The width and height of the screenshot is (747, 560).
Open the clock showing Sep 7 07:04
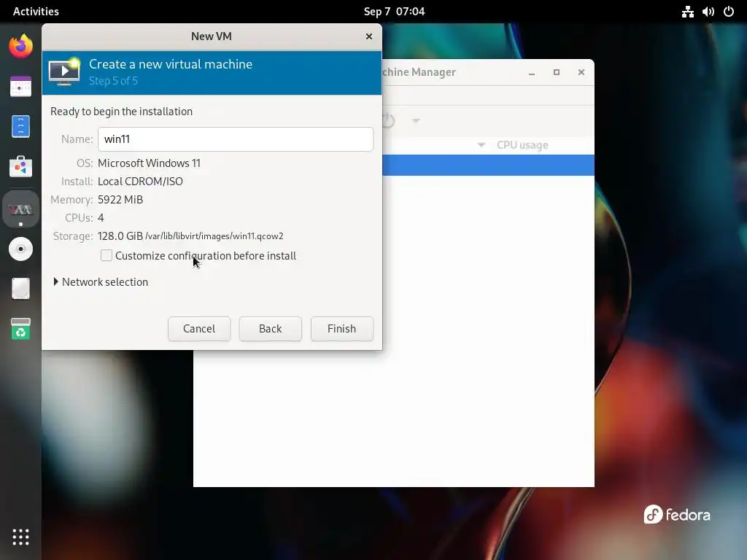394,12
